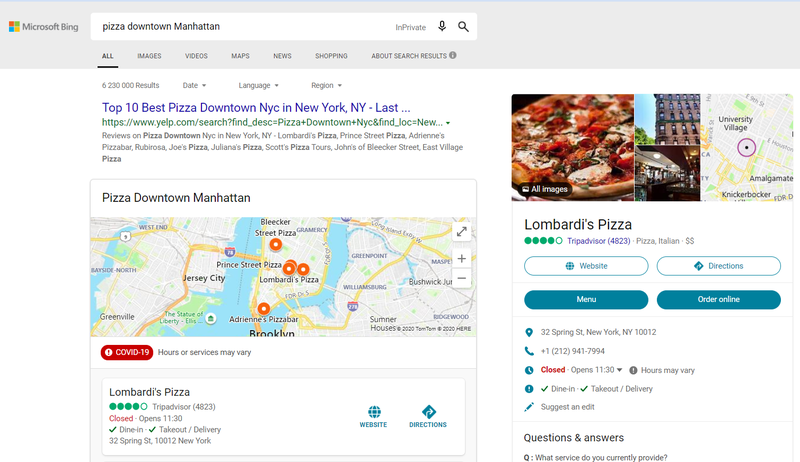Open the Date filter dropdown

(194, 85)
